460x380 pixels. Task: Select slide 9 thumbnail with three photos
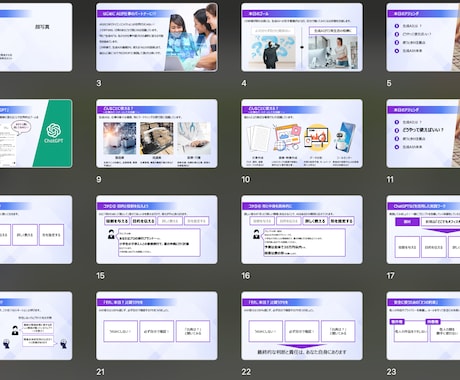pyautogui.click(x=157, y=133)
